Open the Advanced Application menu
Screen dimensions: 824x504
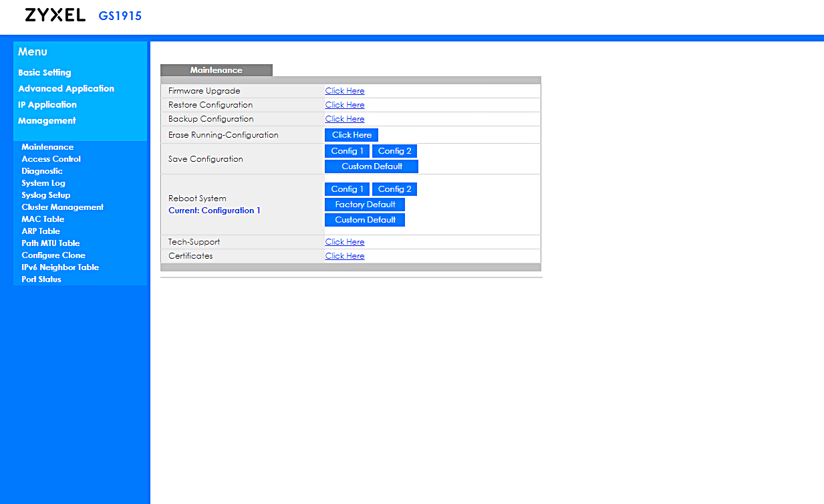pos(66,88)
